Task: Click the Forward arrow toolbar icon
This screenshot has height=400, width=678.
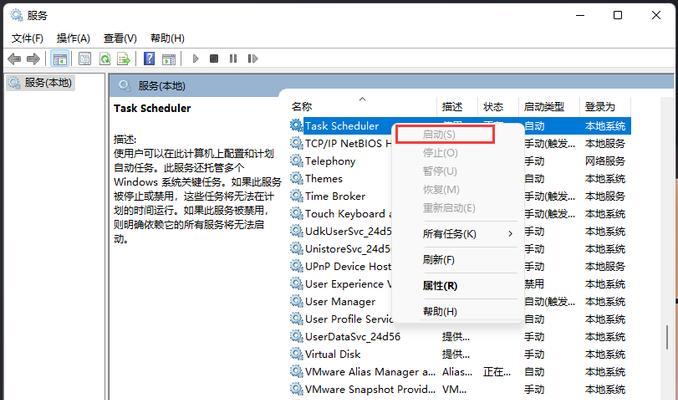Action: 33,59
